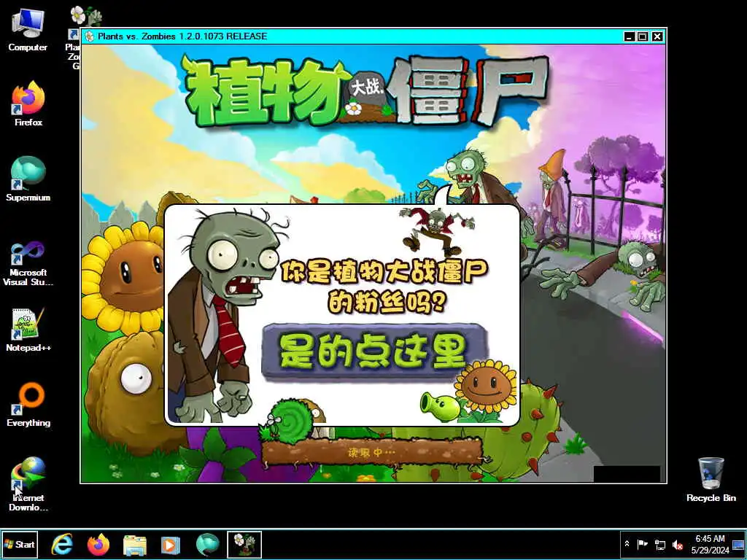Open the Recycle Bin icon
Screen dimensions: 747x560
(x=711, y=480)
